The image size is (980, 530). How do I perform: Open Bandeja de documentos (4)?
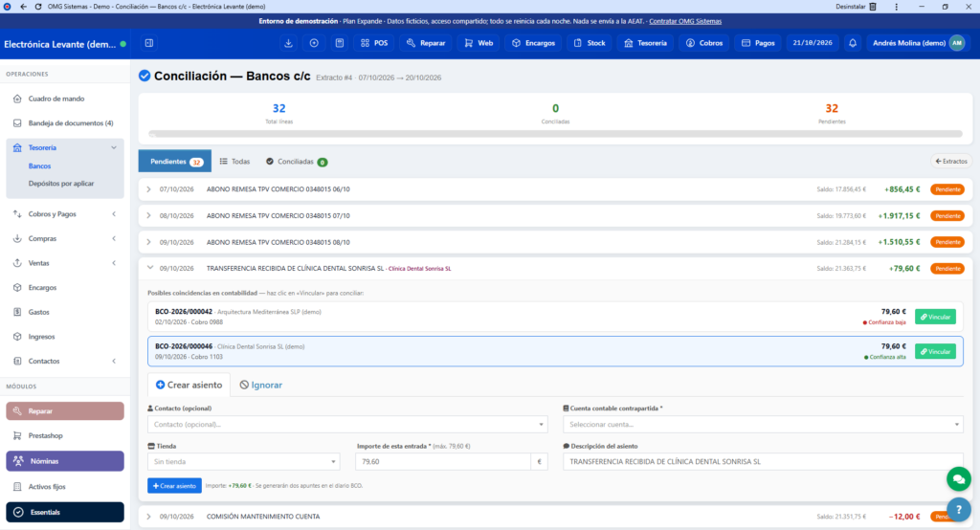(x=65, y=123)
